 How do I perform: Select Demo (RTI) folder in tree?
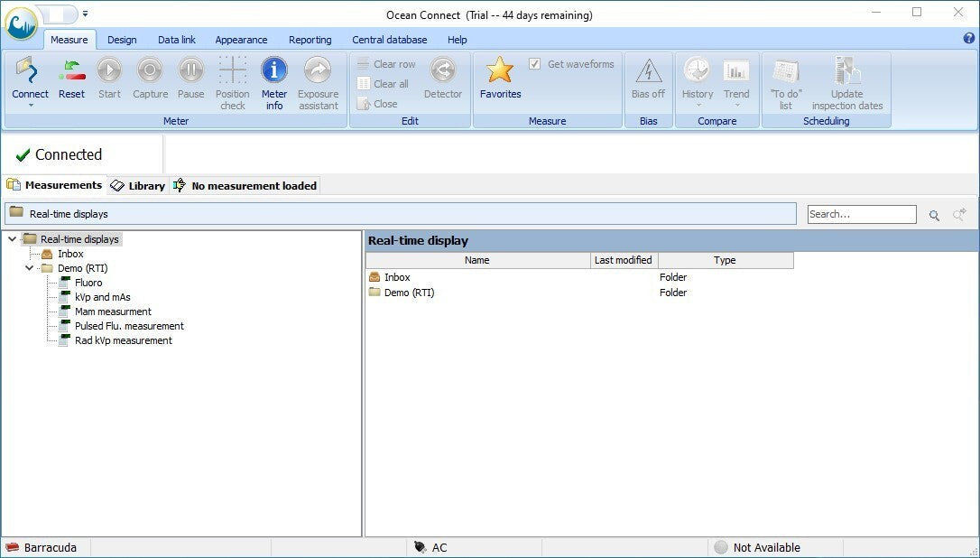[82, 268]
